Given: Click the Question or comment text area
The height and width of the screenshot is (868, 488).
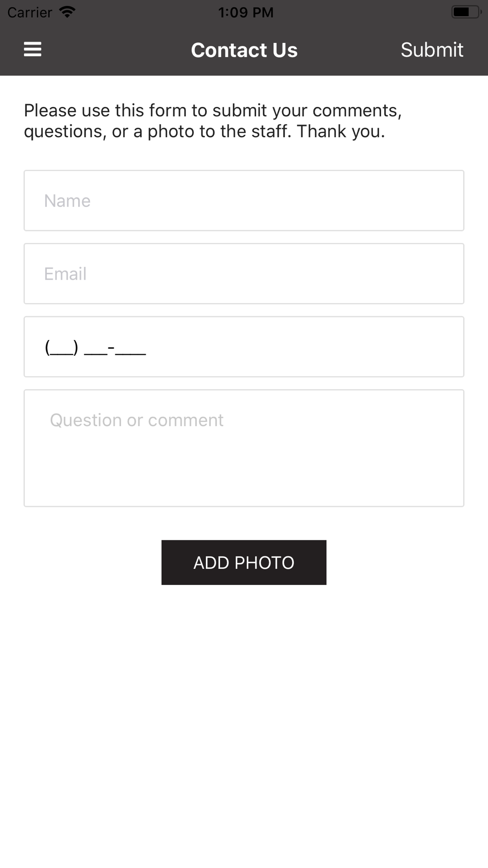Looking at the screenshot, I should [x=244, y=448].
